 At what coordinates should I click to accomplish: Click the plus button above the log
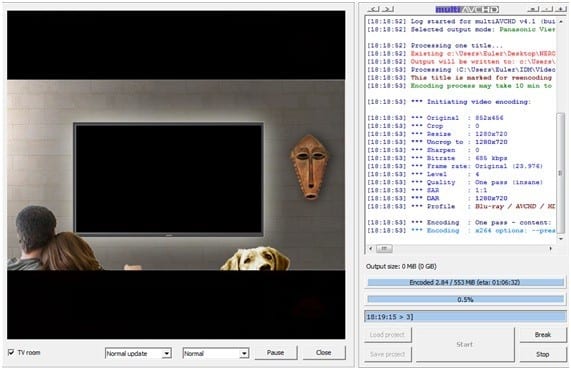click(x=561, y=9)
